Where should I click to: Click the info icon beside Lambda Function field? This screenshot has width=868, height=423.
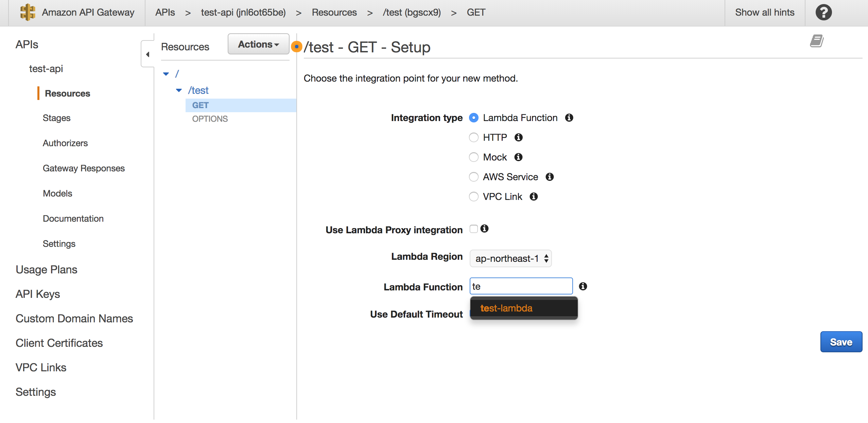pos(584,286)
